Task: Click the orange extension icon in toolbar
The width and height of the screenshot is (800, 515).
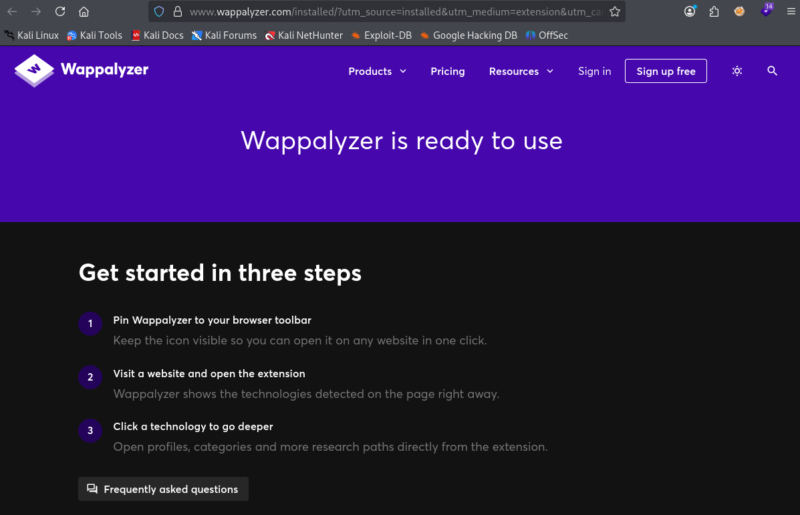Action: click(739, 11)
